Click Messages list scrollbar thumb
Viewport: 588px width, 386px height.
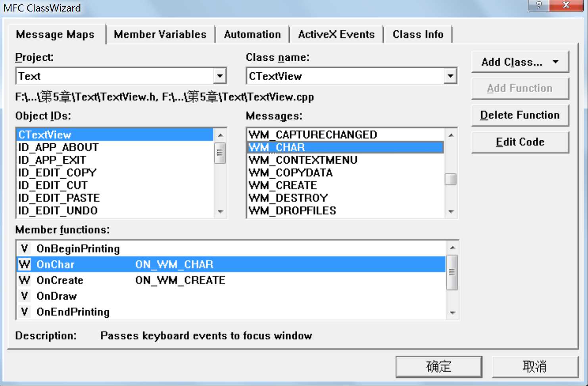[451, 179]
